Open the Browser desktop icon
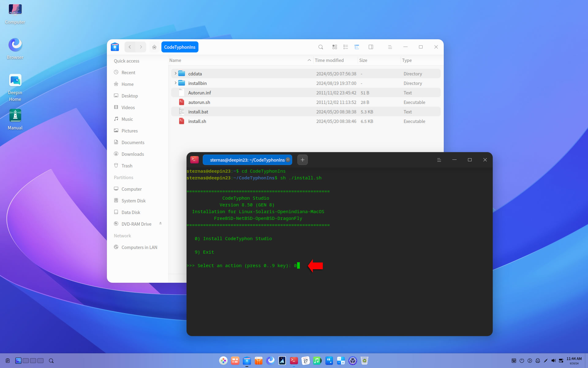Viewport: 588px width, 368px height. tap(15, 49)
